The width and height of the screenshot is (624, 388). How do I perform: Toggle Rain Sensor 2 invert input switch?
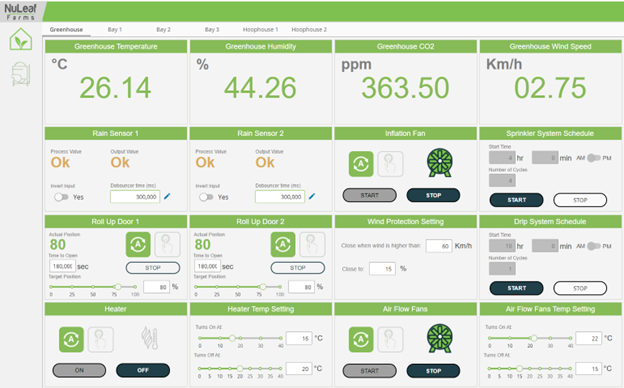click(206, 197)
